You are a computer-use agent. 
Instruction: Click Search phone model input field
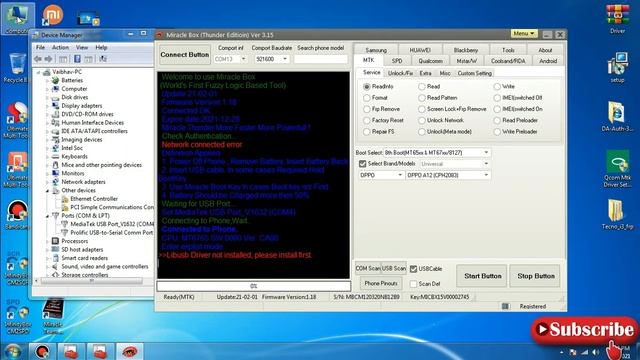point(321,59)
